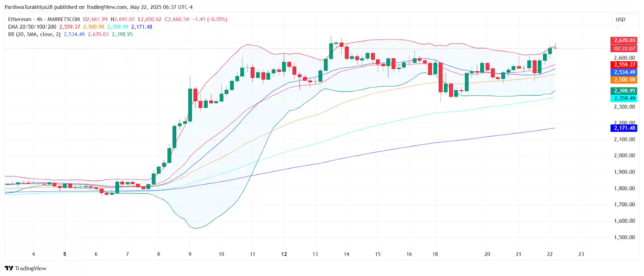
Task: Click the 02:22:07 candle countdown tag
Action: [x=624, y=48]
